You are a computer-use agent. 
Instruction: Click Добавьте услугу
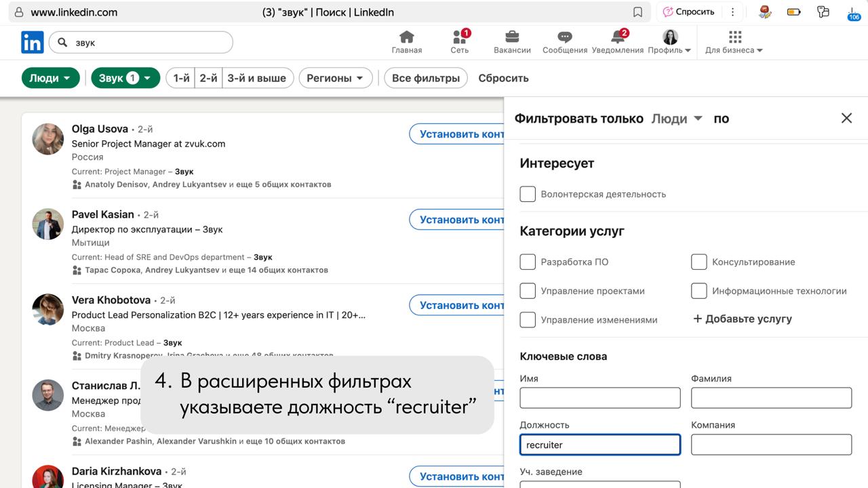pyautogui.click(x=743, y=319)
